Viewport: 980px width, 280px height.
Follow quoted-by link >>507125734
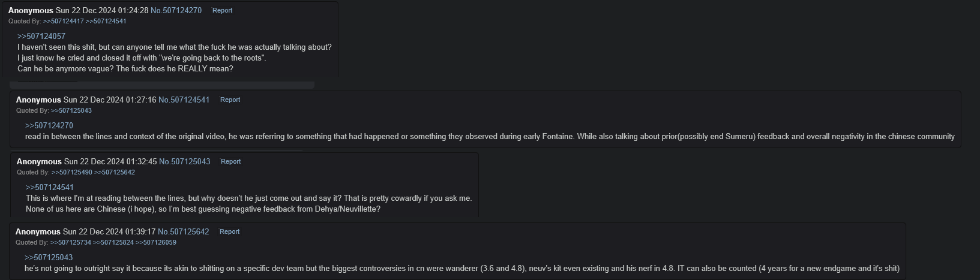(x=71, y=243)
